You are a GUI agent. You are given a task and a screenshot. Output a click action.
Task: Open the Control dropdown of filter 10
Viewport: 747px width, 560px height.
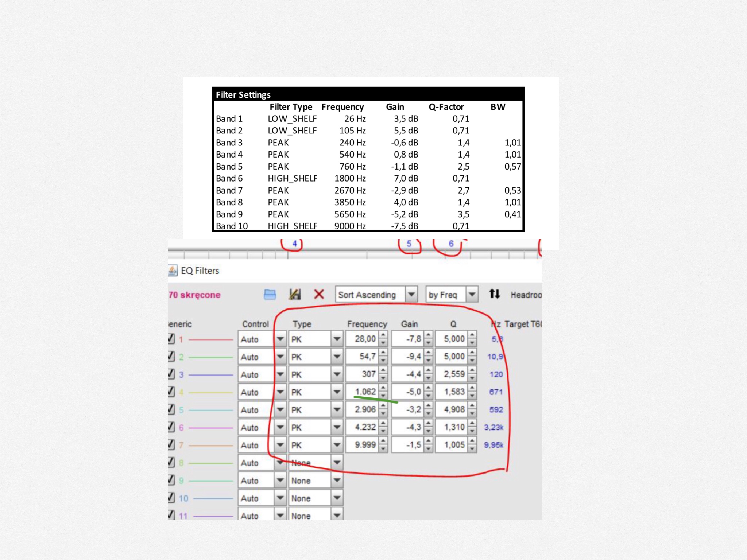[262, 498]
